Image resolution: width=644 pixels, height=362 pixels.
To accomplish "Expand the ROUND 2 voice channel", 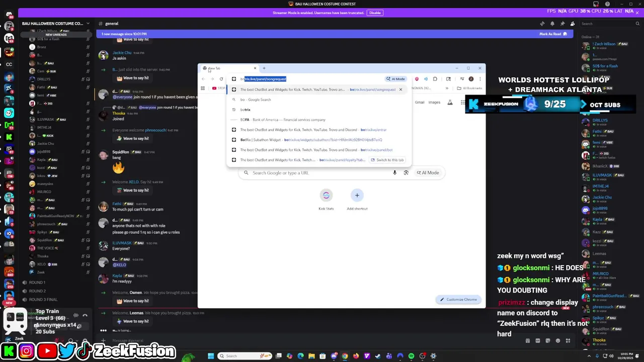I will pyautogui.click(x=37, y=291).
